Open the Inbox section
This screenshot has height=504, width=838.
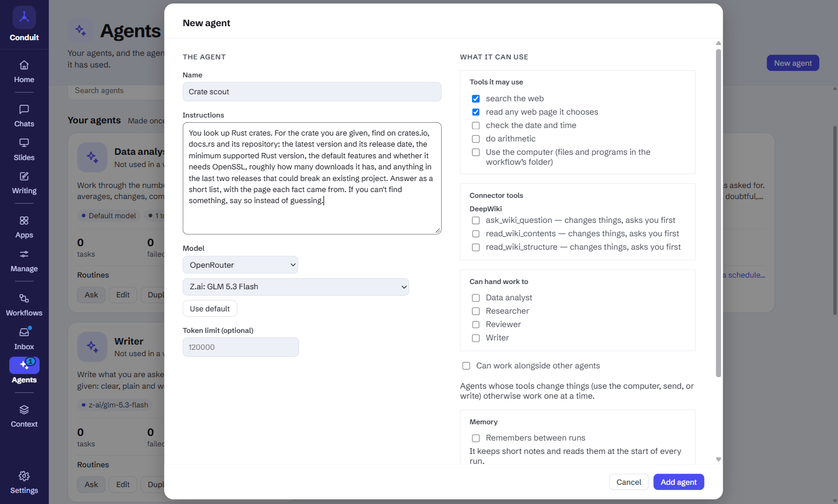[x=24, y=339]
